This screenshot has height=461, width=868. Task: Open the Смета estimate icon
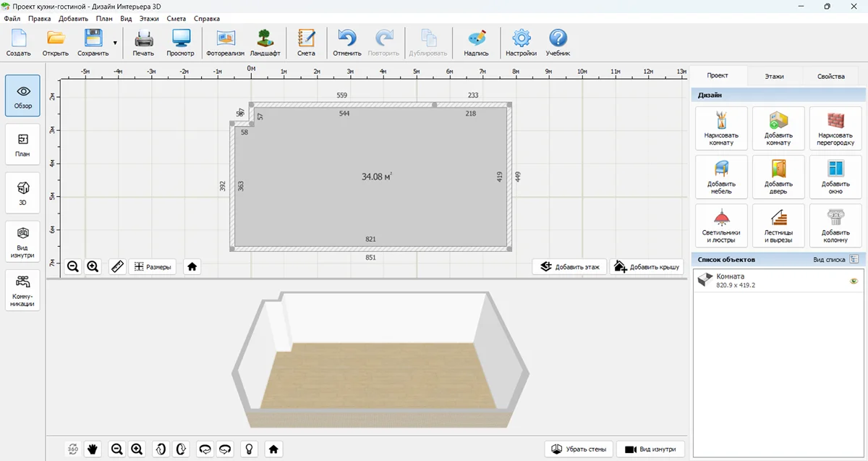(x=306, y=43)
